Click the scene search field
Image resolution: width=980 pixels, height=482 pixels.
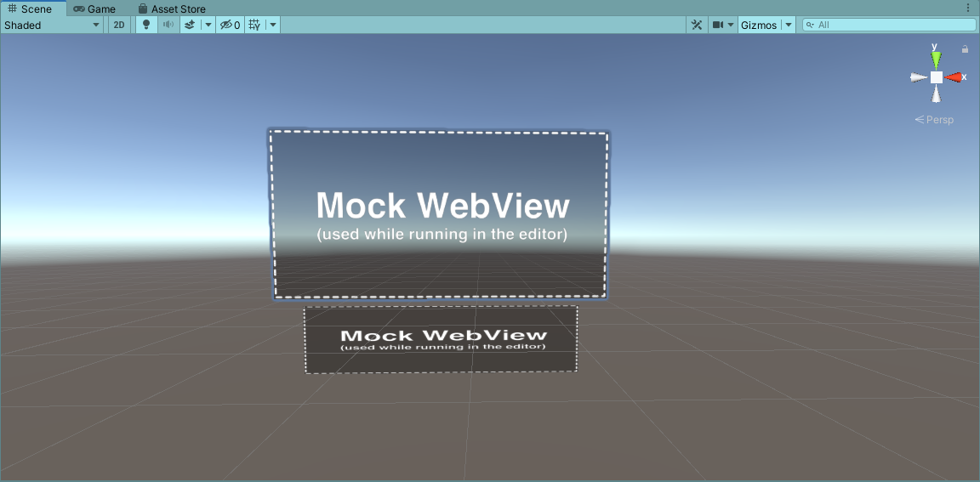point(889,25)
